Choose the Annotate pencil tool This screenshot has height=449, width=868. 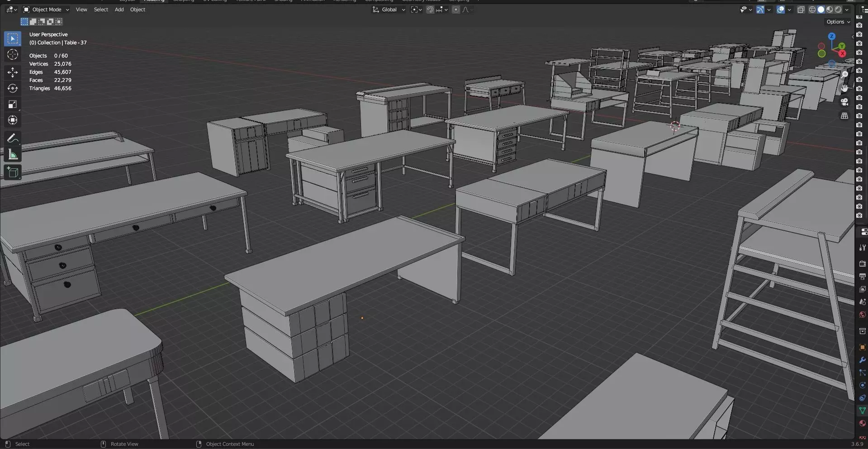(x=13, y=138)
